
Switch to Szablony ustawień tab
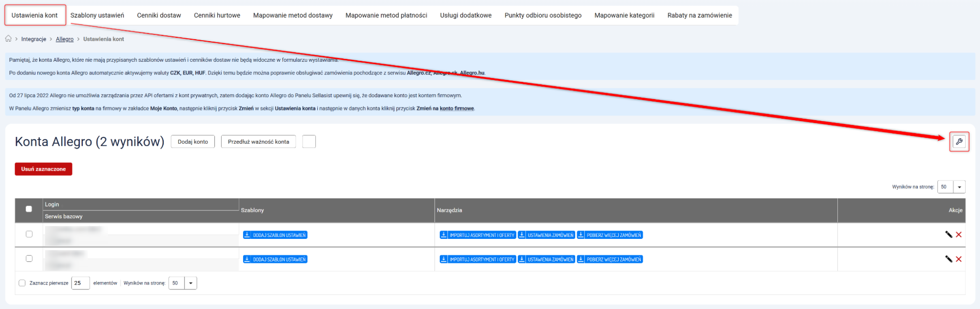pyautogui.click(x=97, y=15)
